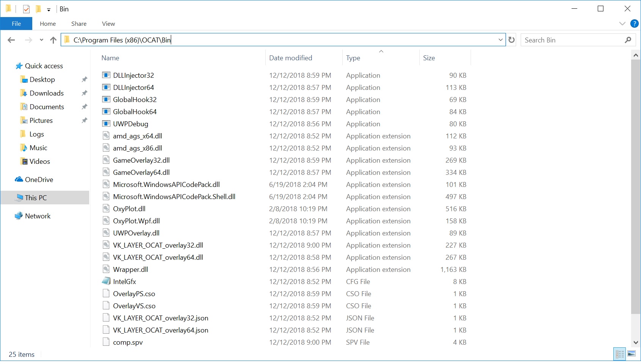Viewport: 641px width, 364px height.
Task: Click the search magnifier icon
Action: point(628,40)
